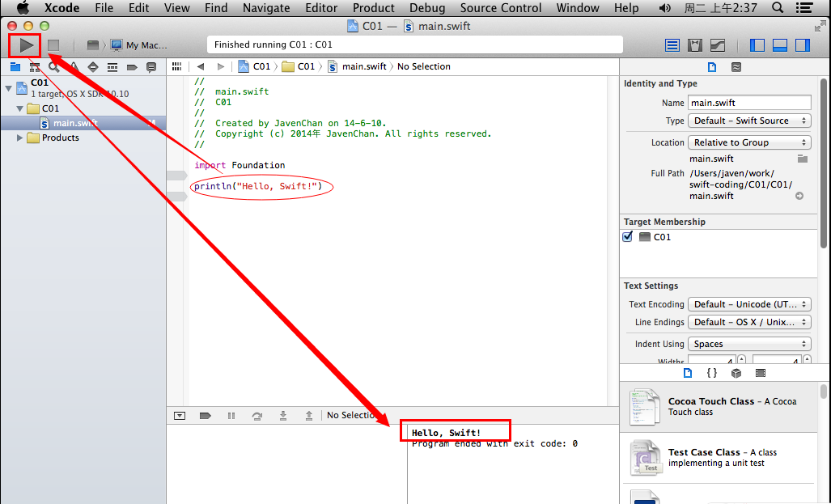
Task: Open the Editor menu
Action: pyautogui.click(x=321, y=8)
